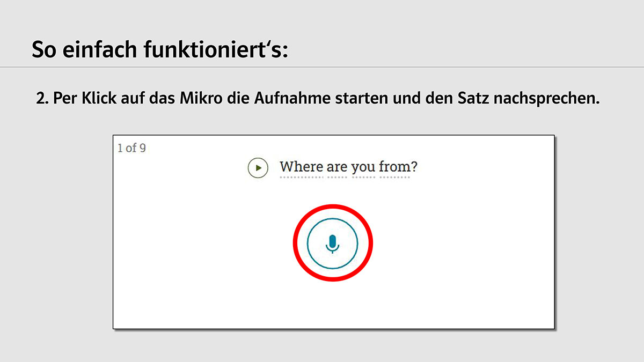Tap the word "you" in the sentence
Viewport: 644px width, 362px height.
click(363, 168)
